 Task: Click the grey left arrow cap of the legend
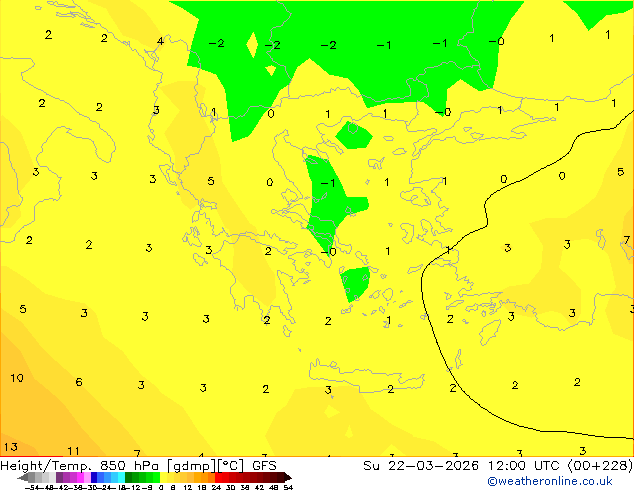coord(23,478)
